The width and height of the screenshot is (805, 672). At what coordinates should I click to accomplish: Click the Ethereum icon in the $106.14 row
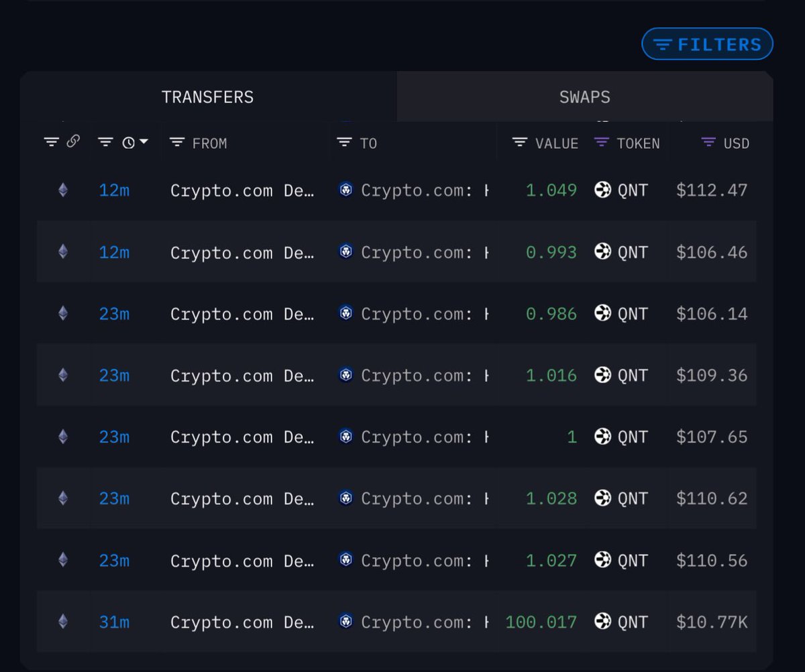click(63, 314)
